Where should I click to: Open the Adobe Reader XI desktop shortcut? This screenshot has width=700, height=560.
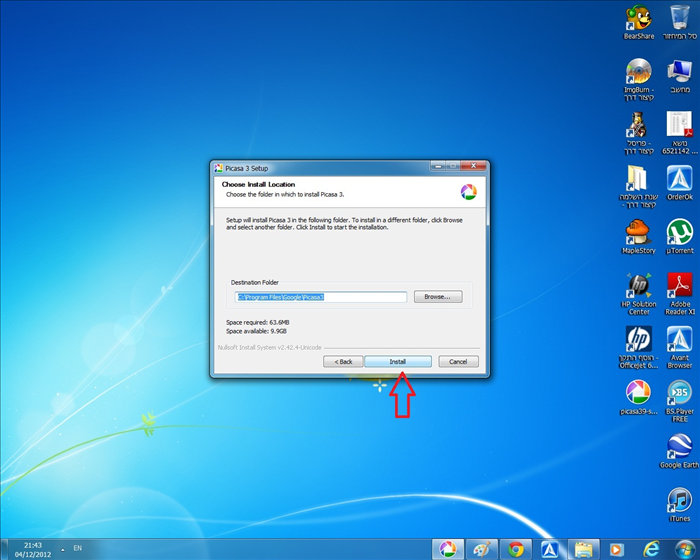click(680, 285)
